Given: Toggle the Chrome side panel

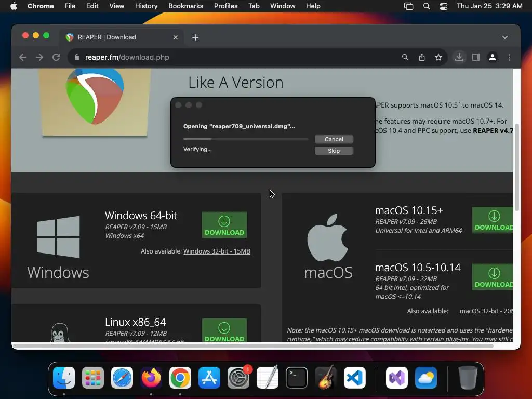Looking at the screenshot, I should [476, 57].
